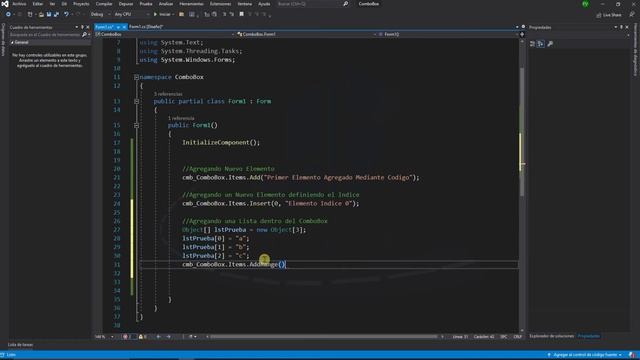Image resolution: width=640 pixels, height=360 pixels.
Task: Click the Categorized view icon in Propiedades
Action: 533,44
